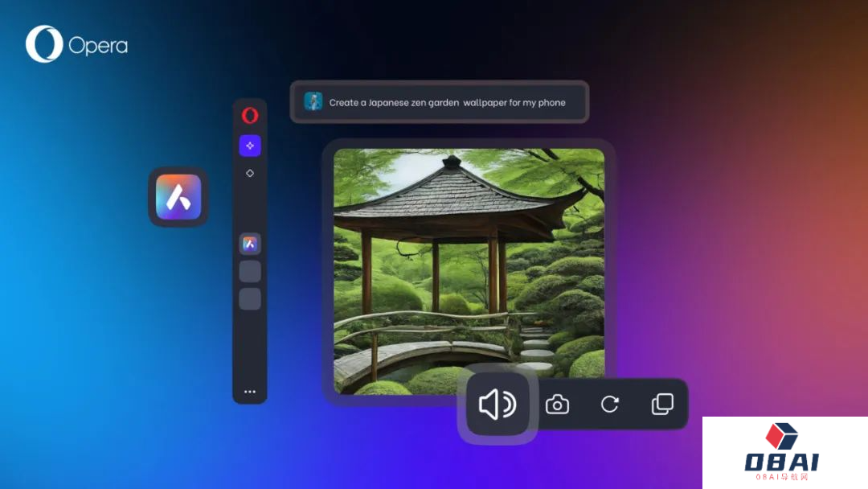868x489 pixels.
Task: Click the red Opera icon in the sidebar
Action: [x=250, y=116]
